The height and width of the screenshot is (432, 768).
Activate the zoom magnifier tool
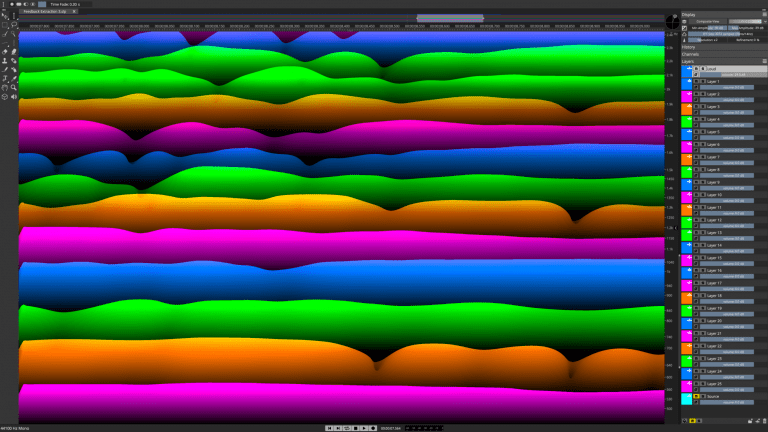point(14,87)
